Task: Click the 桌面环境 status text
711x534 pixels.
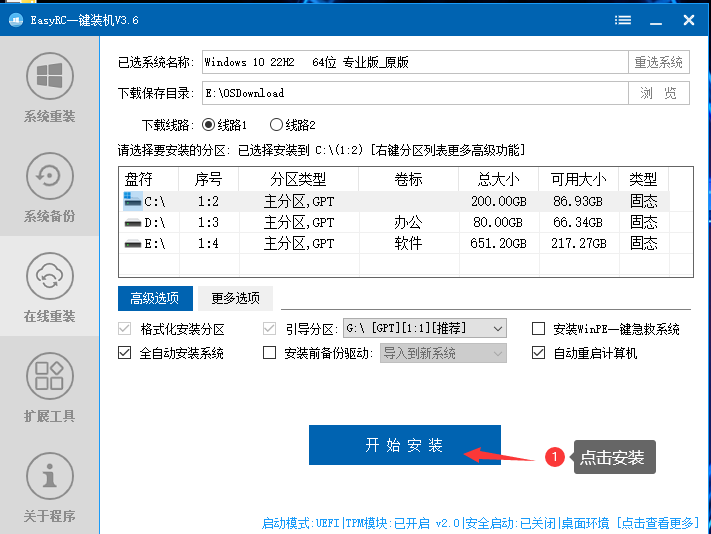Action: [x=585, y=524]
